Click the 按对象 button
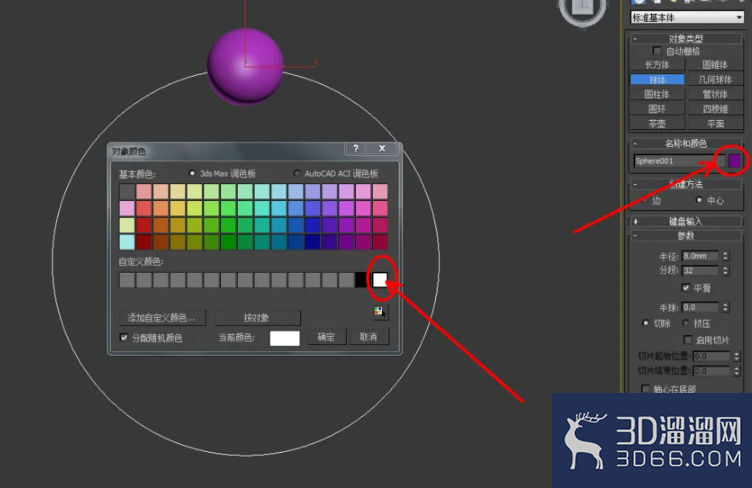752x488 pixels. point(257,318)
